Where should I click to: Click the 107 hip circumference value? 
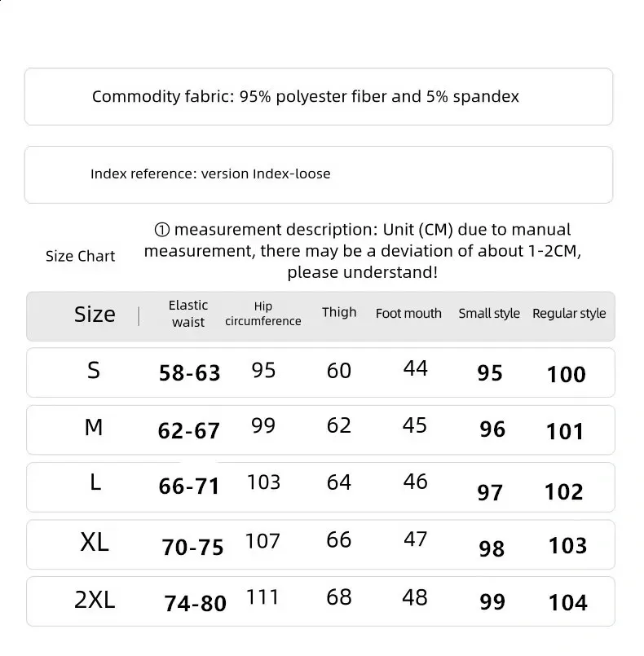click(262, 541)
